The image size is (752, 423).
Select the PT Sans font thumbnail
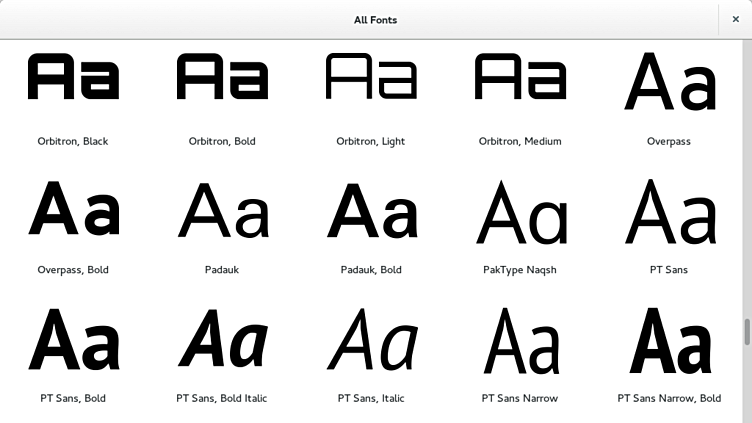click(x=670, y=212)
